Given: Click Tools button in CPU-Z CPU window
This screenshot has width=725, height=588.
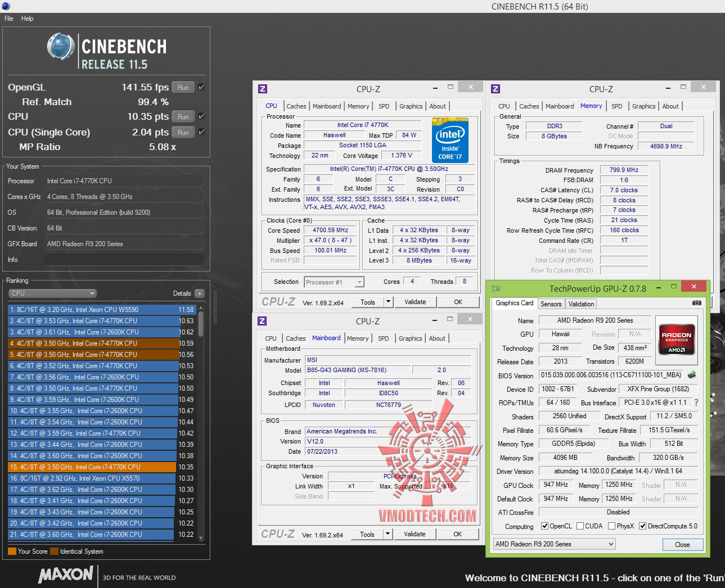Looking at the screenshot, I should pos(368,302).
